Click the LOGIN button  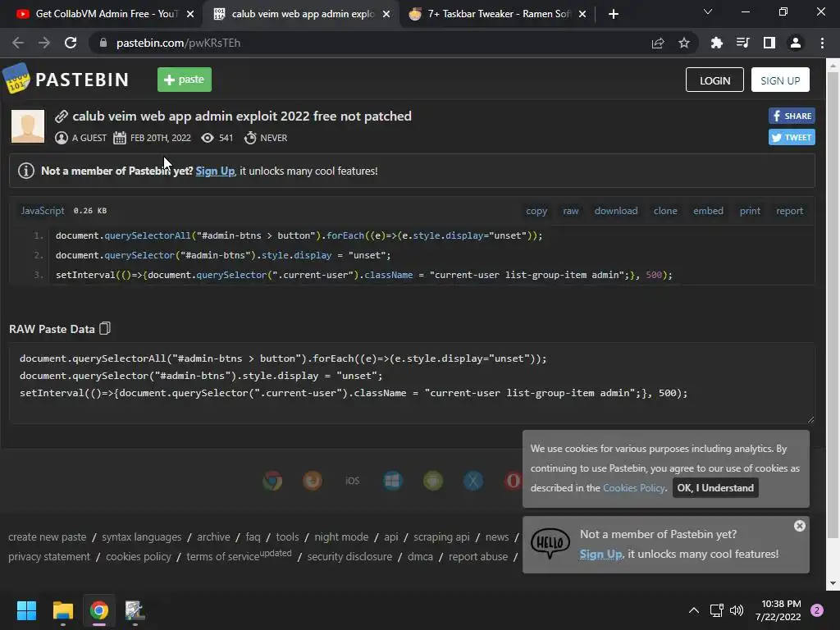(714, 80)
